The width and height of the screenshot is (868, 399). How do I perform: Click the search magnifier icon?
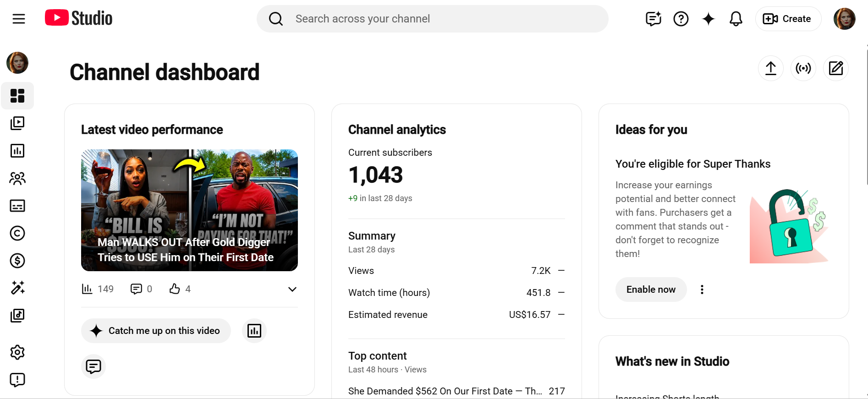276,19
